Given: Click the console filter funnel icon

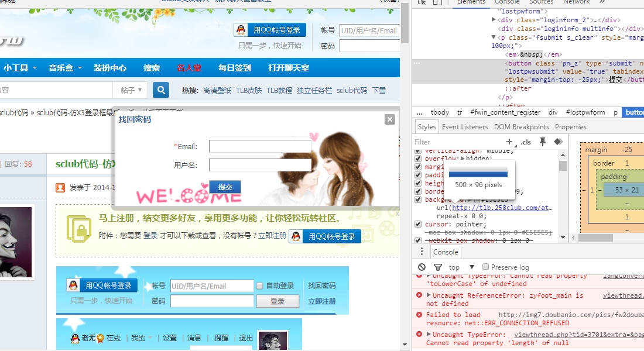Looking at the screenshot, I should coord(438,267).
